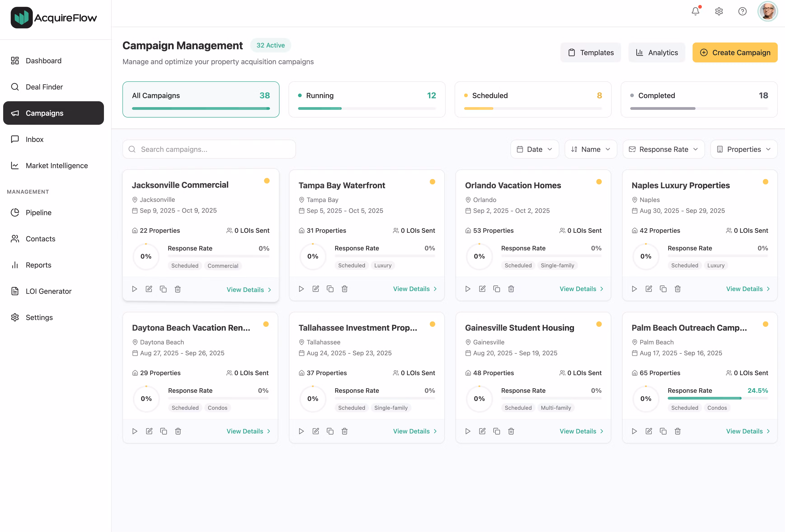Open the help question mark icon
Viewport: 785px width, 532px height.
pyautogui.click(x=742, y=12)
